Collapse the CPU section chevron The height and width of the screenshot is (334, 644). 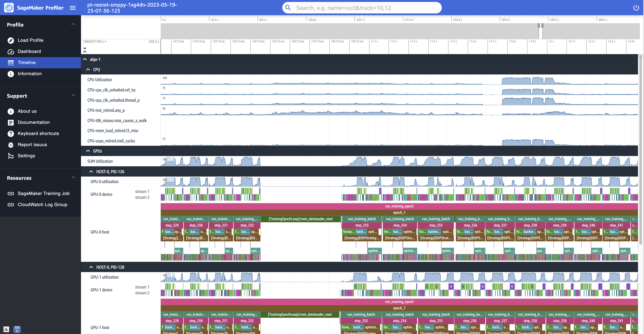coord(88,69)
